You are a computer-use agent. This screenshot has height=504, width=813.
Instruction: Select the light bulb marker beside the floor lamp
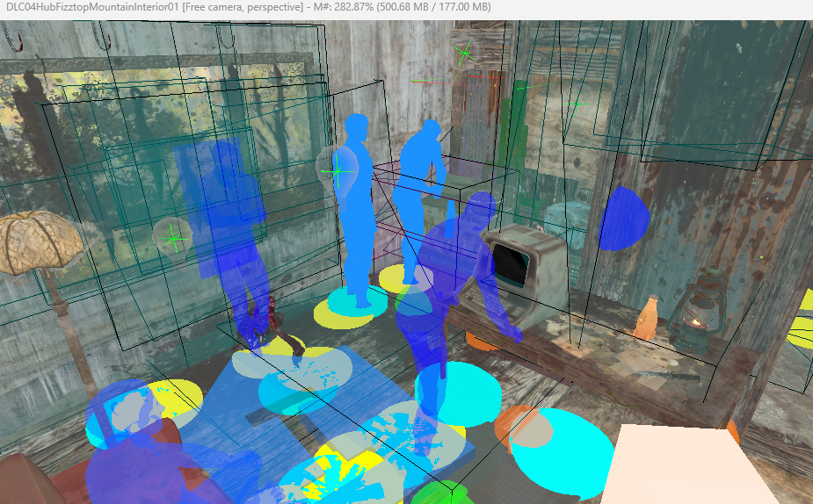[173, 239]
